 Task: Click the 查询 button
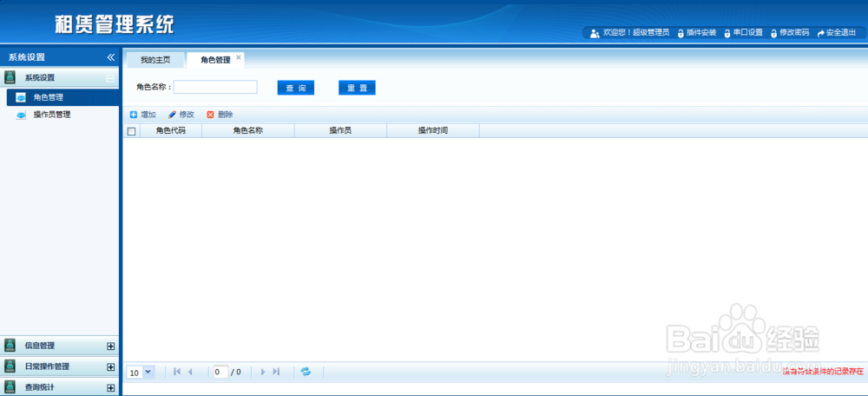(x=296, y=88)
